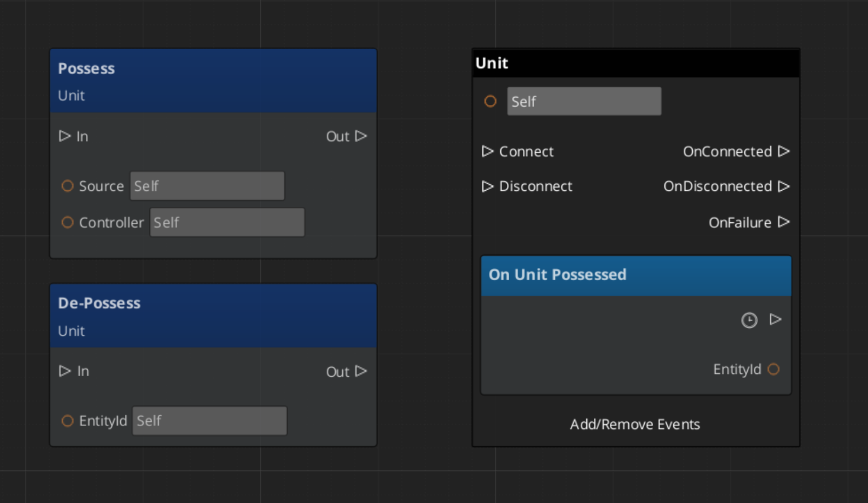The image size is (868, 503).
Task: Click the Out execution pin on De-Possess node
Action: [361, 371]
